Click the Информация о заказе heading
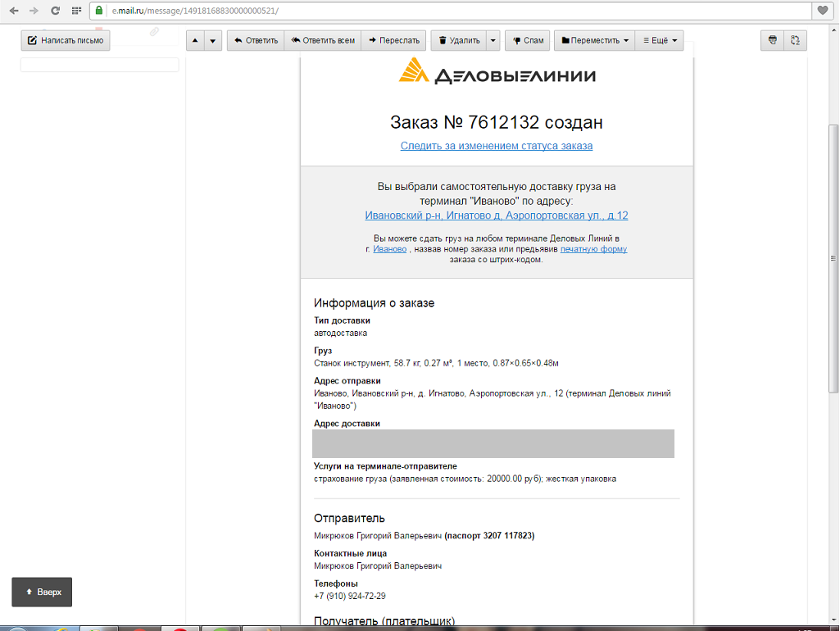 point(374,303)
